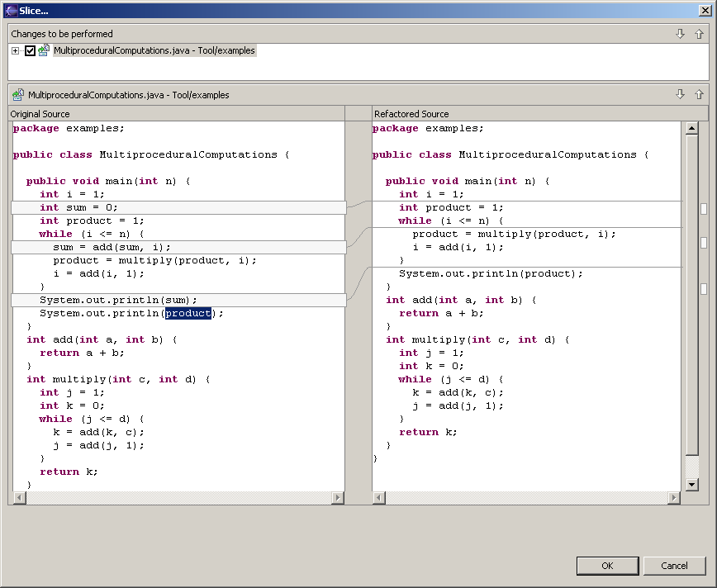Click 'int k = 0;' in Refactored Source
This screenshot has width=717, height=588.
click(x=431, y=366)
